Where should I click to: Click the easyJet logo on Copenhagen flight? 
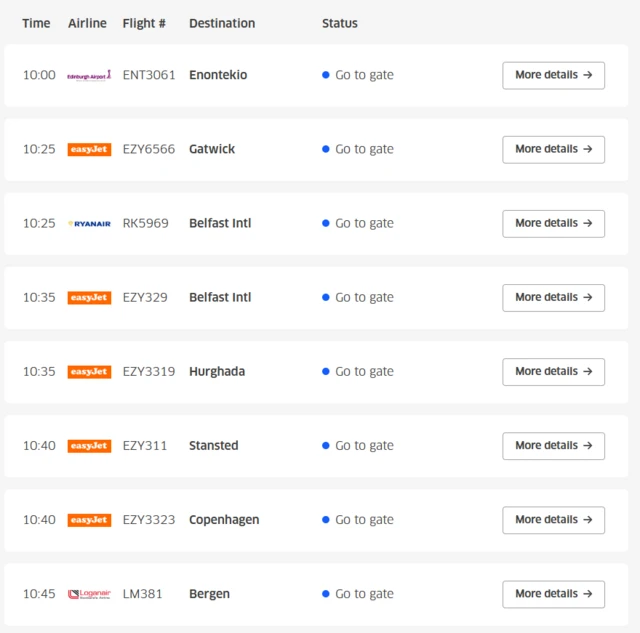pyautogui.click(x=89, y=520)
